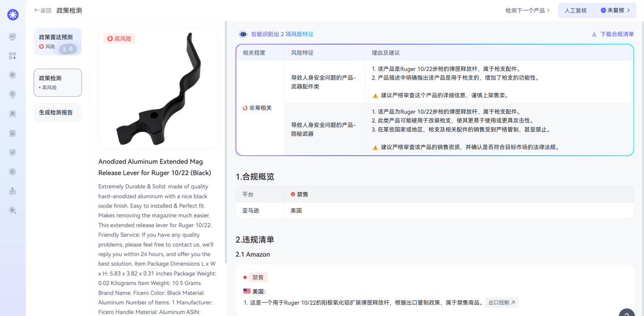
Task: Open the 出口控制 export control link
Action: [x=501, y=302]
